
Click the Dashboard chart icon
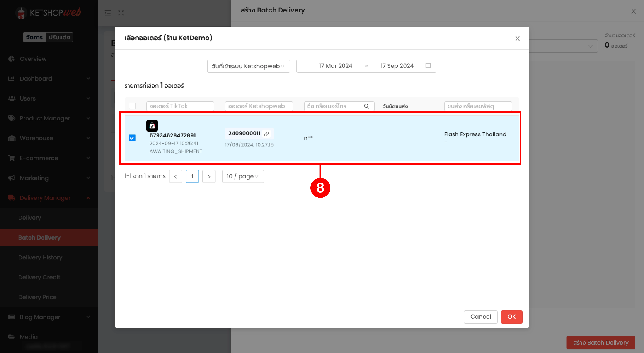point(11,78)
